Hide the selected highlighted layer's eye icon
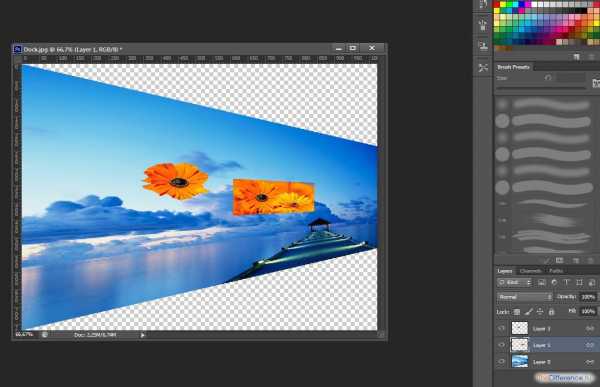This screenshot has height=387, width=600. 502,345
